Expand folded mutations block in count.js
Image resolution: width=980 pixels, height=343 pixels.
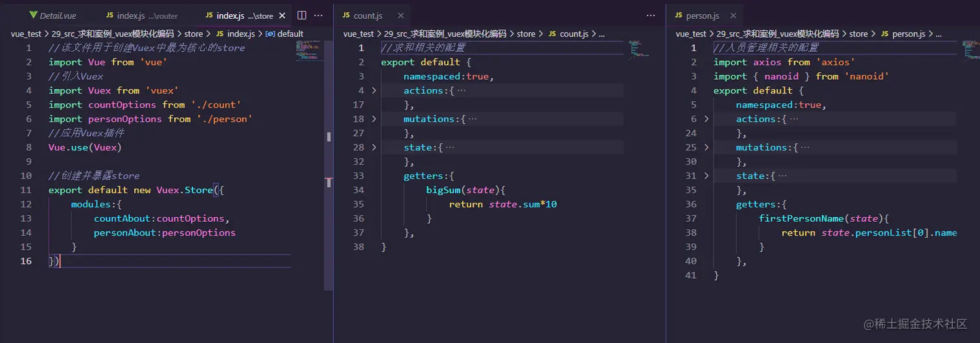(x=374, y=119)
